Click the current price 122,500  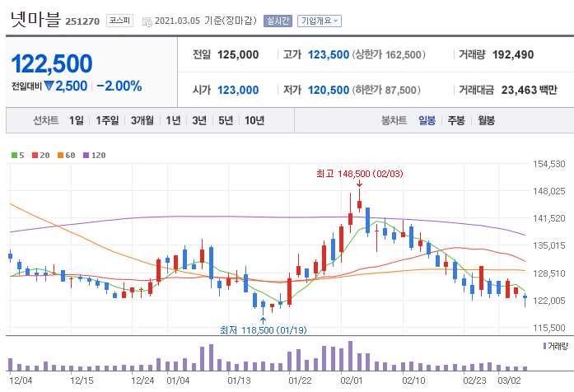[52, 63]
